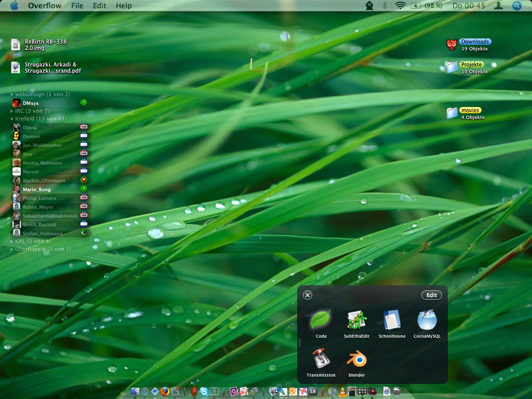
Task: Open SubEthaEdit in the Overflow panel
Action: 356,318
